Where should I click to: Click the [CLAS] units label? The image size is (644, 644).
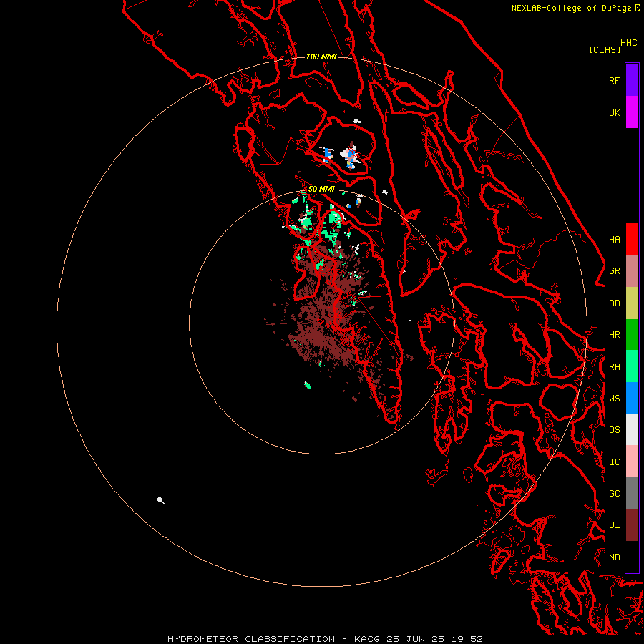pyautogui.click(x=605, y=49)
